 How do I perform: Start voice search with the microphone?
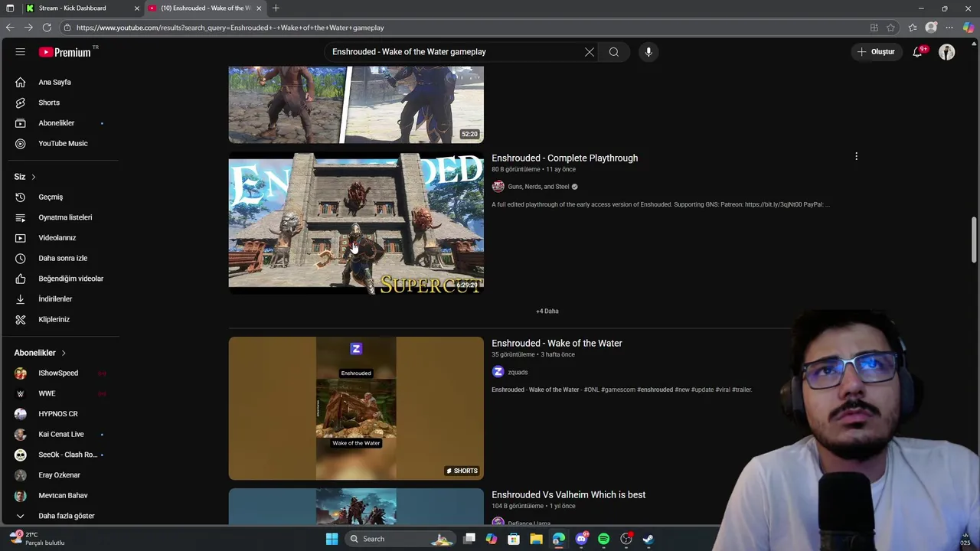[x=648, y=52]
